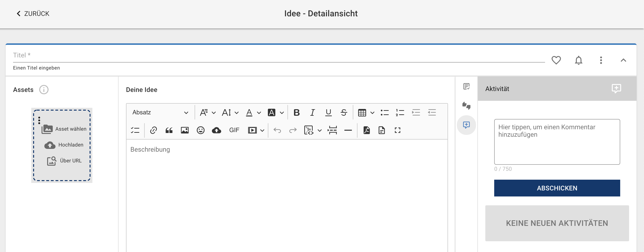Open the code block language dropdown
Viewport: 644px width, 252px height.
pos(319,130)
